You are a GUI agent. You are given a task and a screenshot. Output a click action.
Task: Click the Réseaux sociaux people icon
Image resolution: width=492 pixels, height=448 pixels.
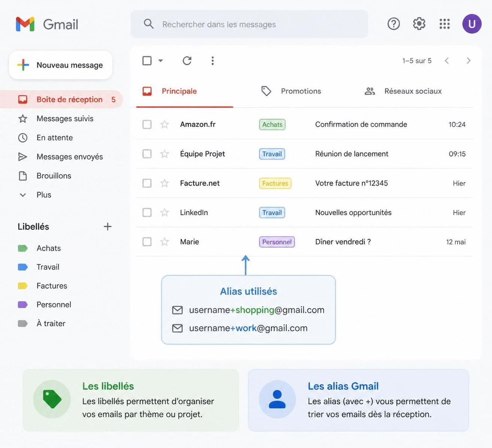370,91
